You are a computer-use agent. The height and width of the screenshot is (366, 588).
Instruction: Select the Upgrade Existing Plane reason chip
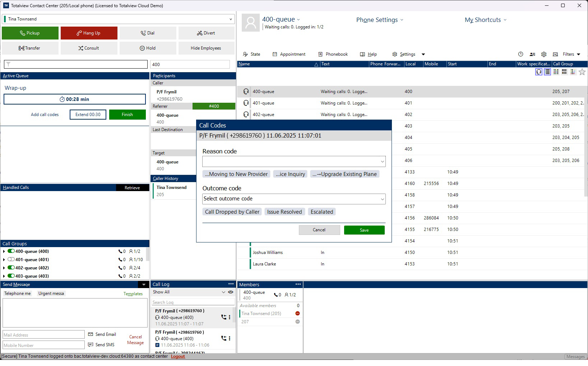344,174
